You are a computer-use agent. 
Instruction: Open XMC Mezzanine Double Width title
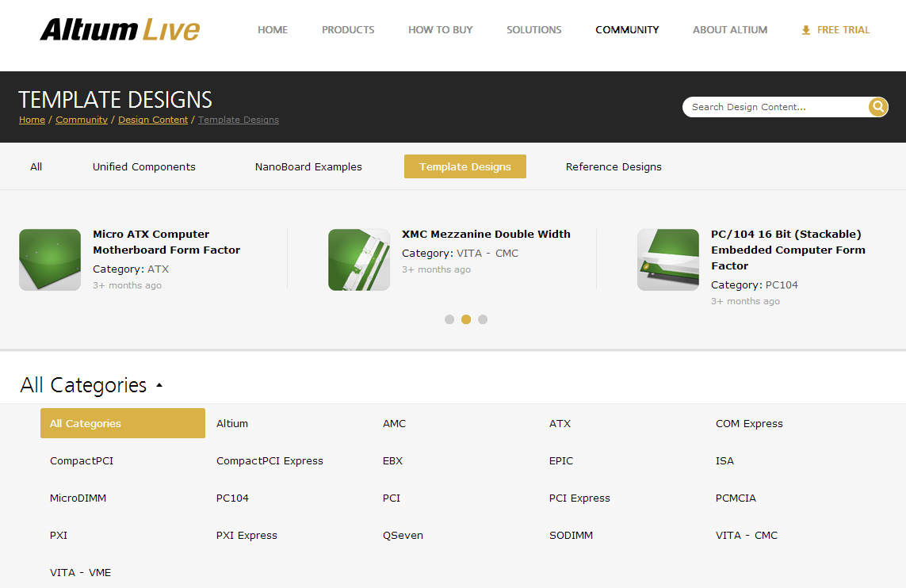coord(486,234)
